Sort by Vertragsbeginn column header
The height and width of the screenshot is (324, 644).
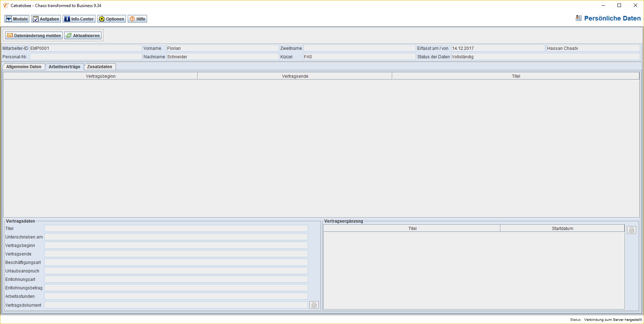(x=100, y=76)
